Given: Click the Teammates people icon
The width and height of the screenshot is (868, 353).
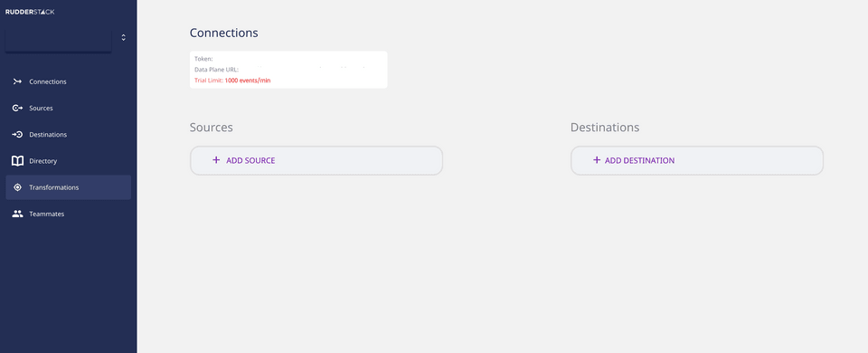Looking at the screenshot, I should (x=18, y=214).
